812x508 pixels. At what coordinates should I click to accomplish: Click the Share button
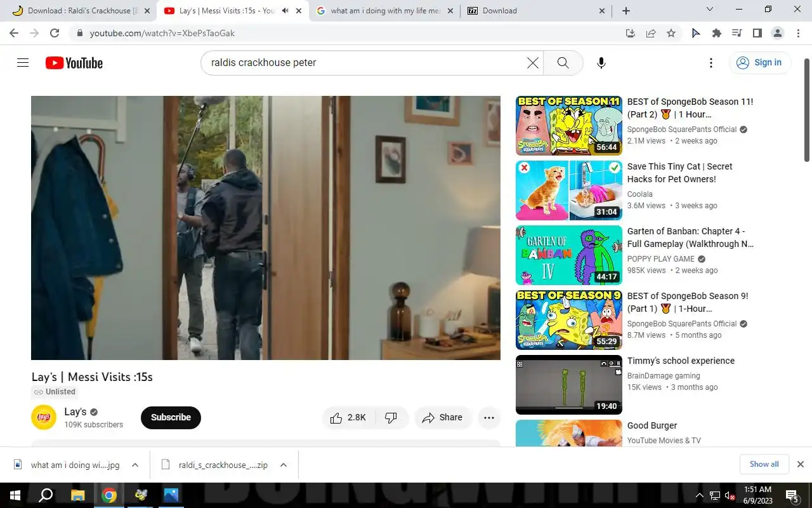(443, 417)
